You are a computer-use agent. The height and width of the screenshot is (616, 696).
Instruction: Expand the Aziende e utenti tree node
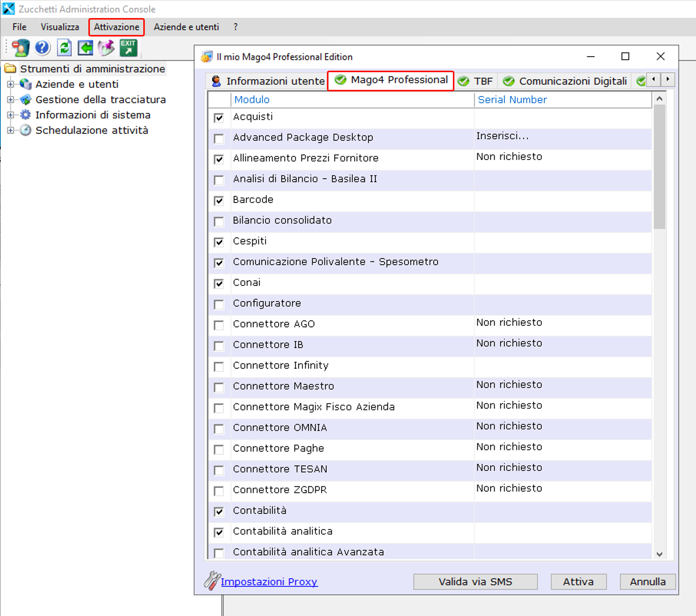[11, 84]
